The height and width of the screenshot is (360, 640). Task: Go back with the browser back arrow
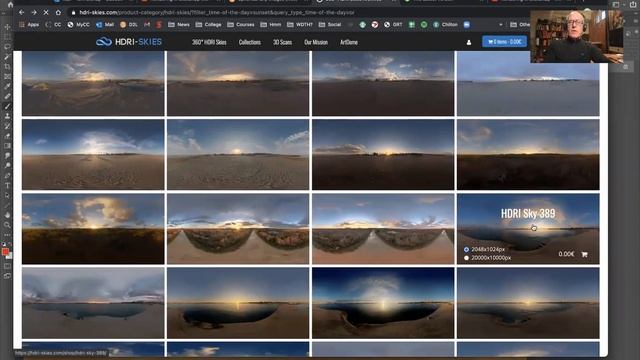point(22,13)
